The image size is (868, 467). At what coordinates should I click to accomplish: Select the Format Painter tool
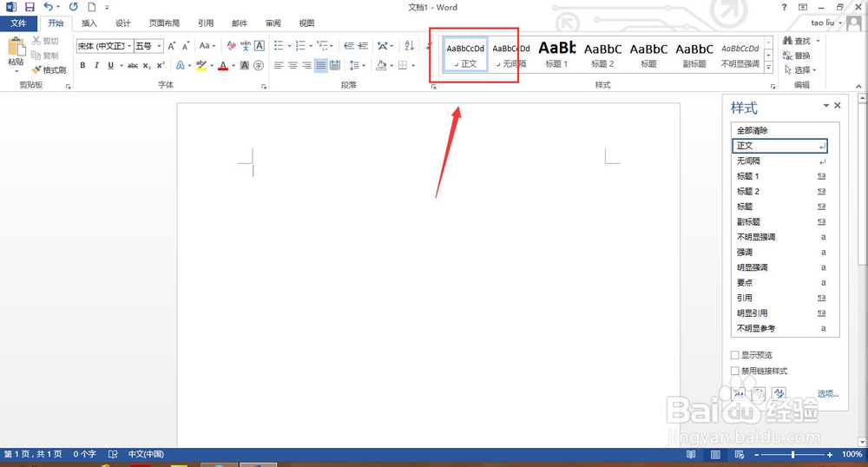[x=49, y=70]
